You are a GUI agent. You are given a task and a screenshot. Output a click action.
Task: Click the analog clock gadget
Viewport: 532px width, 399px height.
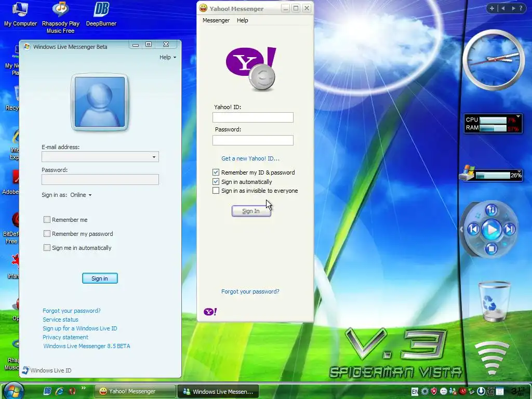494,60
